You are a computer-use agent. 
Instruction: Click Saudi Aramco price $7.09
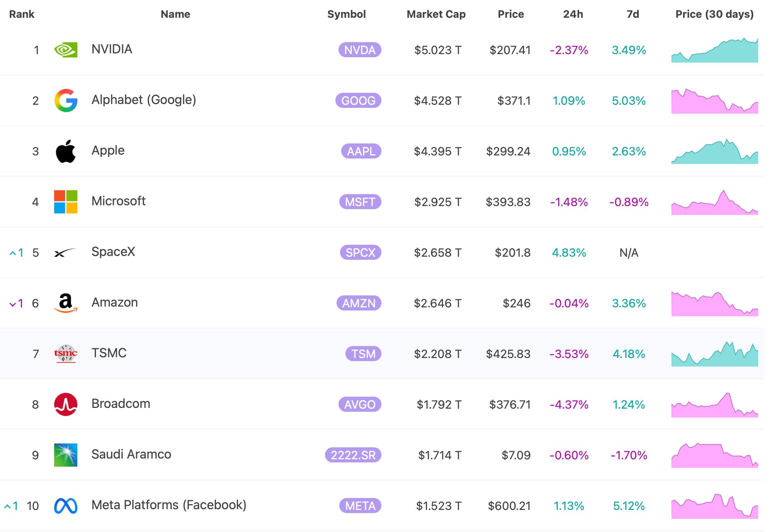point(516,455)
